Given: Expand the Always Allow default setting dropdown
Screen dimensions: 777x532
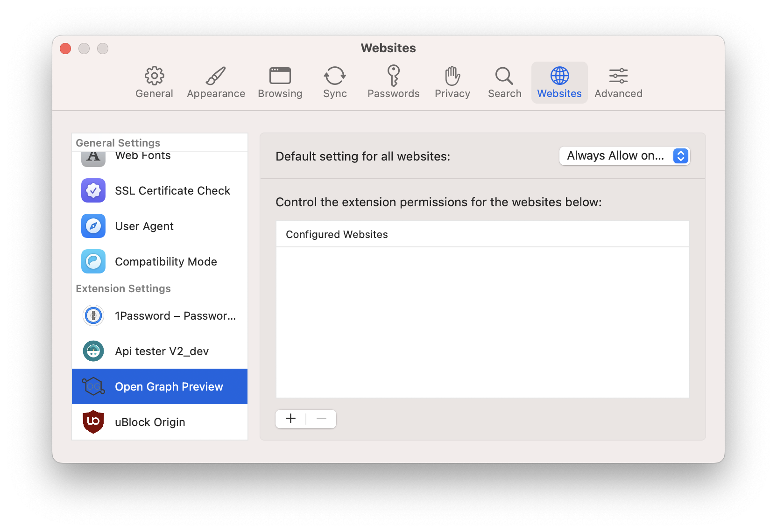Looking at the screenshot, I should pos(624,156).
